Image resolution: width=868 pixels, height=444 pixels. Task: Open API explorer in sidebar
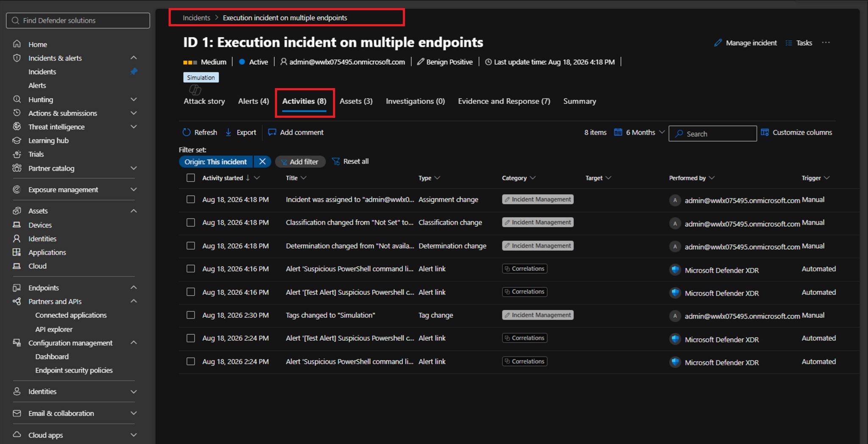tap(54, 329)
